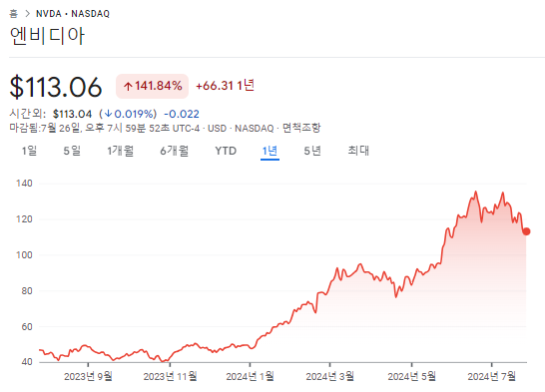Click the 120 y-axis label
The width and height of the screenshot is (545, 392).
pyautogui.click(x=24, y=219)
